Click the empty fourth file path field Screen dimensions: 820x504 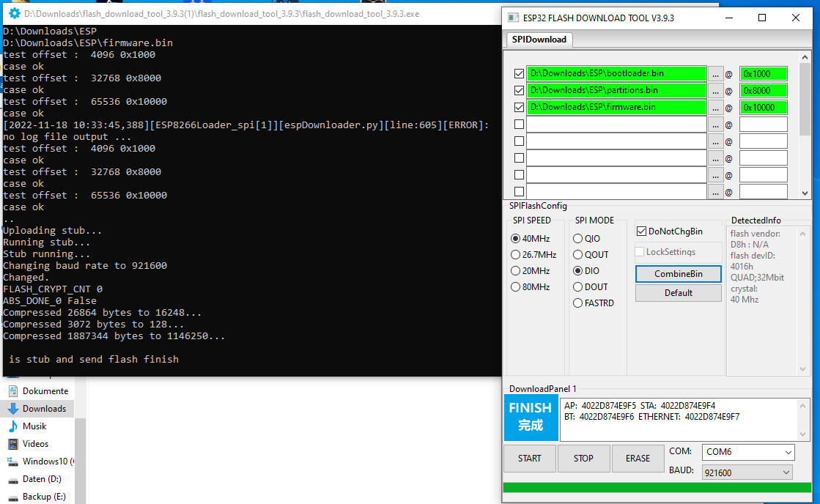coord(616,125)
